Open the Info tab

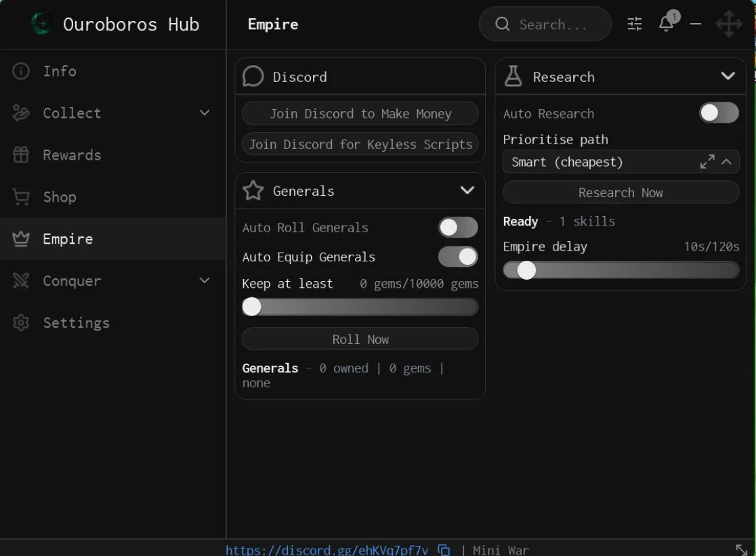[113, 71]
